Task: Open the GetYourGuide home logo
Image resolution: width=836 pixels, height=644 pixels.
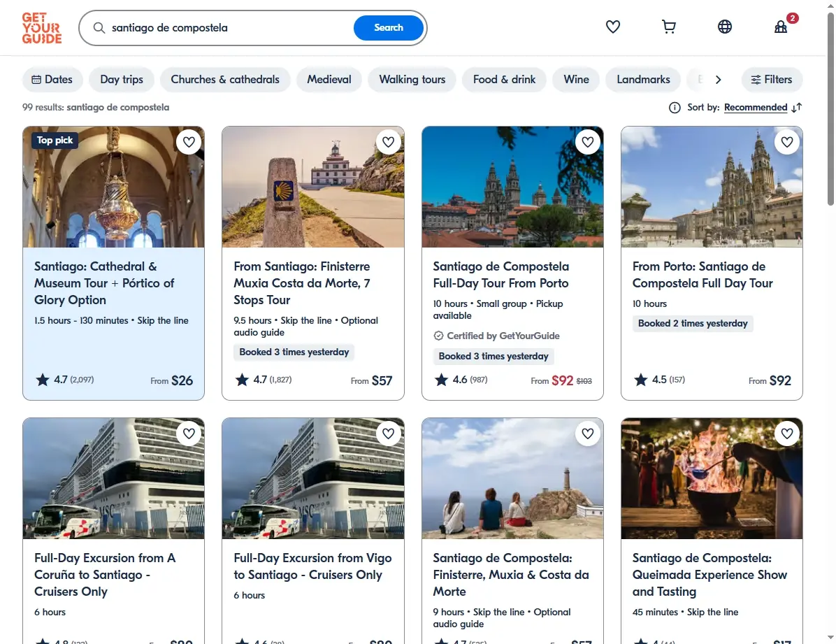Action: [x=41, y=28]
